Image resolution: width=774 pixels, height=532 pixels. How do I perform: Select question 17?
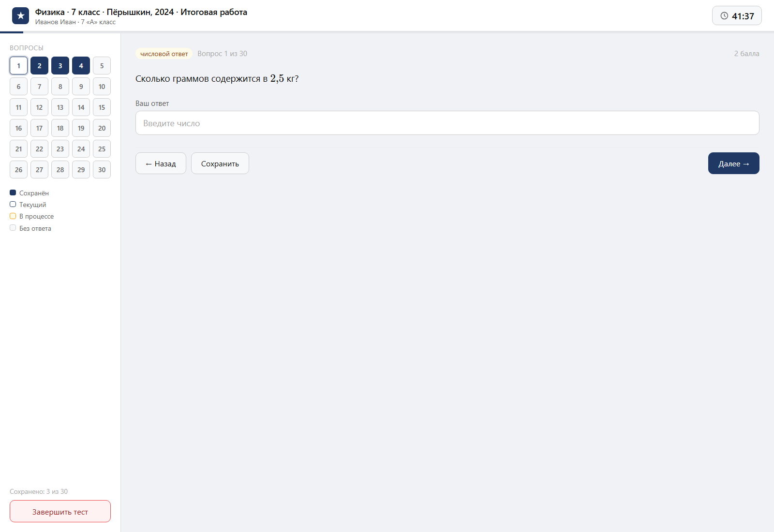pos(39,128)
